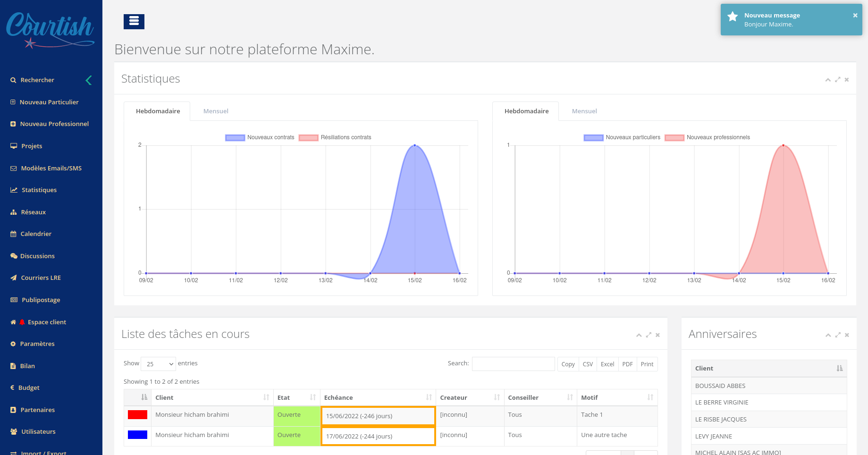Toggle Nouveaux professionnels legend series
Screen dimensions: 868x455
click(708, 138)
